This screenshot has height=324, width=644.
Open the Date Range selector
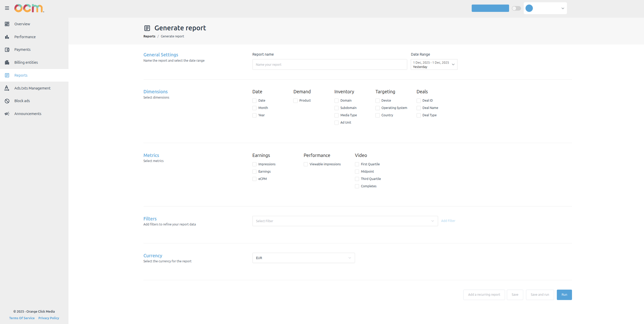(x=434, y=64)
